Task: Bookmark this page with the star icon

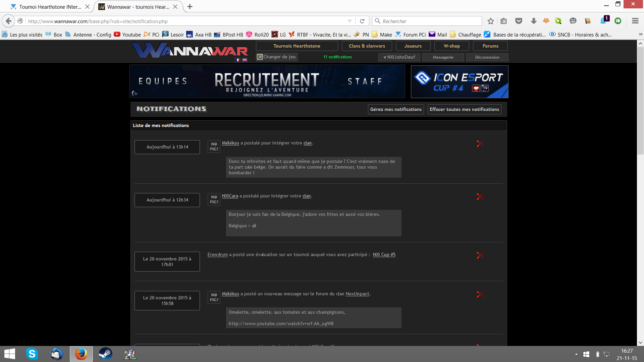Action: click(x=491, y=21)
